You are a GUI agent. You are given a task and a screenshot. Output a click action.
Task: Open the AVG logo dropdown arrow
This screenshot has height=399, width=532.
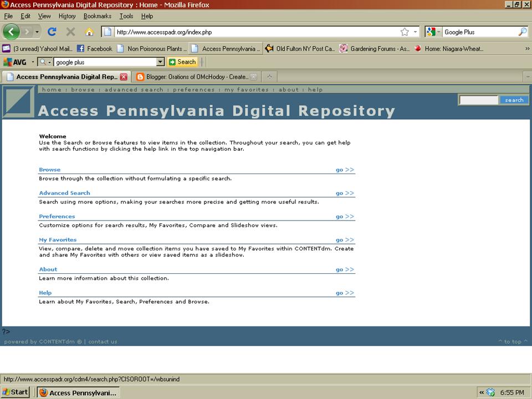[33, 62]
